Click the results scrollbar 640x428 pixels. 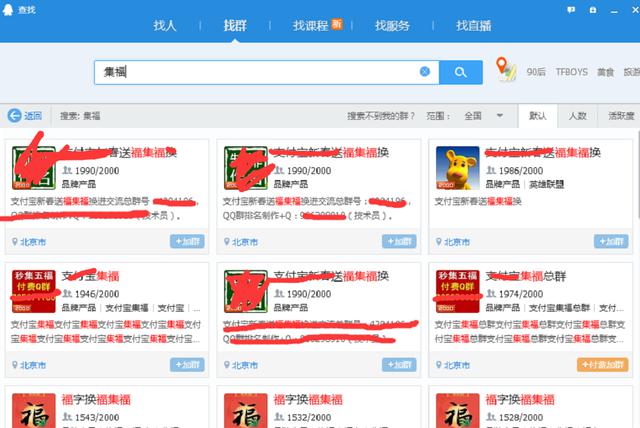coord(638,175)
